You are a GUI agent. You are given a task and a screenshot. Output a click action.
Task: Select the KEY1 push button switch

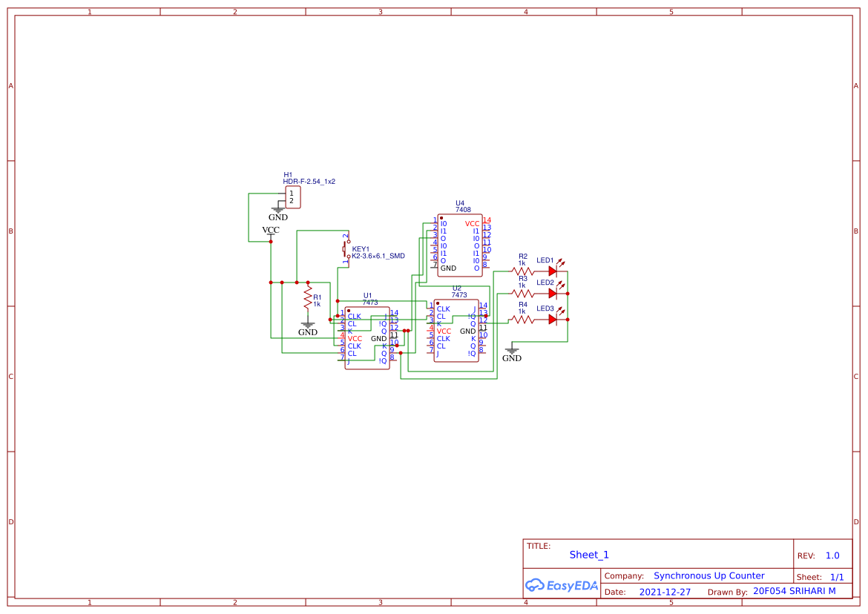[346, 249]
